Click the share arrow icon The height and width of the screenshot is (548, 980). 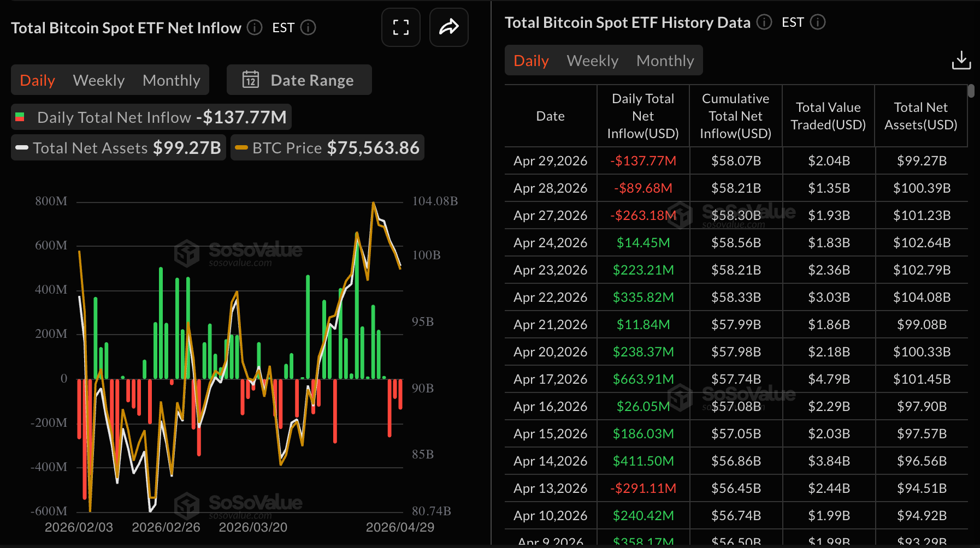coord(448,27)
